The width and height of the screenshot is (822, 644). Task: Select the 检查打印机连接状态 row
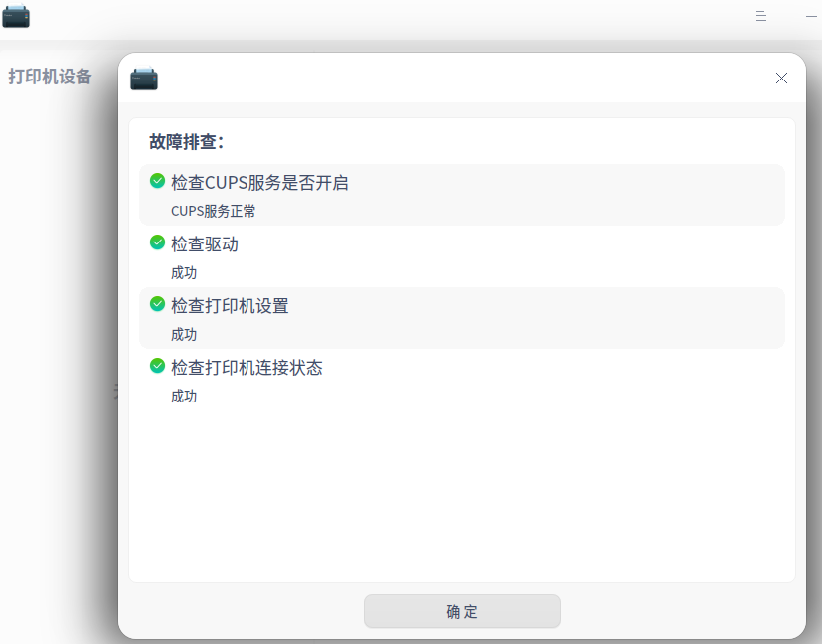point(461,380)
